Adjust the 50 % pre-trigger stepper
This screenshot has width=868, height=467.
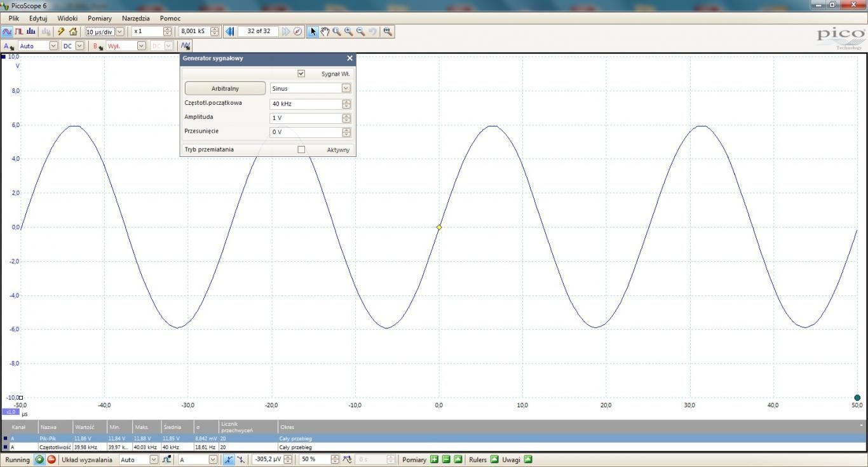(335, 459)
